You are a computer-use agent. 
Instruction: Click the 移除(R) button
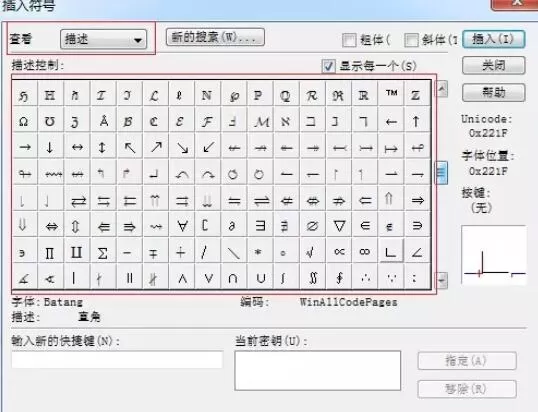[x=467, y=389]
